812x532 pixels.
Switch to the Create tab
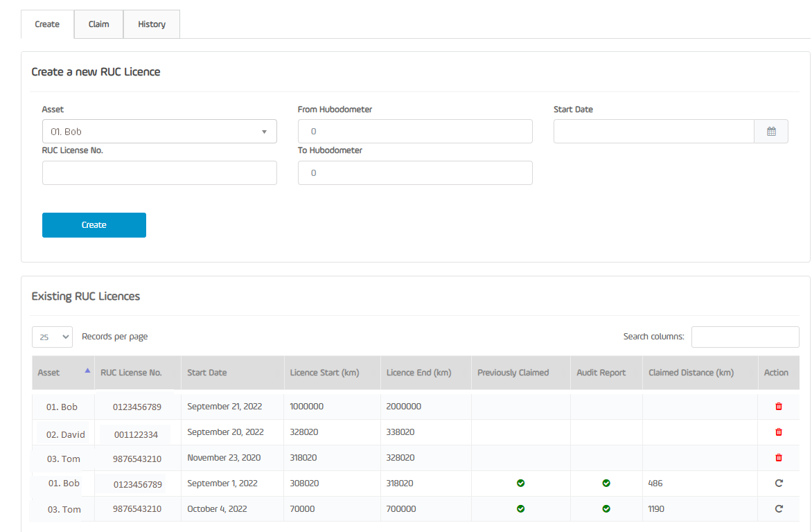coord(47,24)
